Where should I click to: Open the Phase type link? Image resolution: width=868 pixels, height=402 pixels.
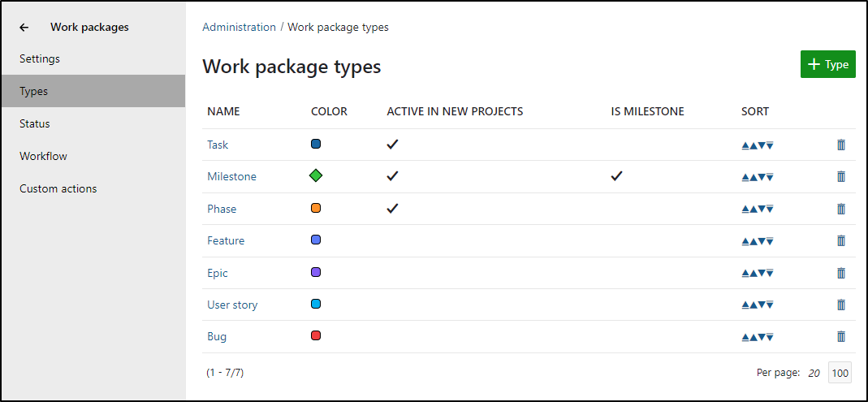(x=222, y=210)
